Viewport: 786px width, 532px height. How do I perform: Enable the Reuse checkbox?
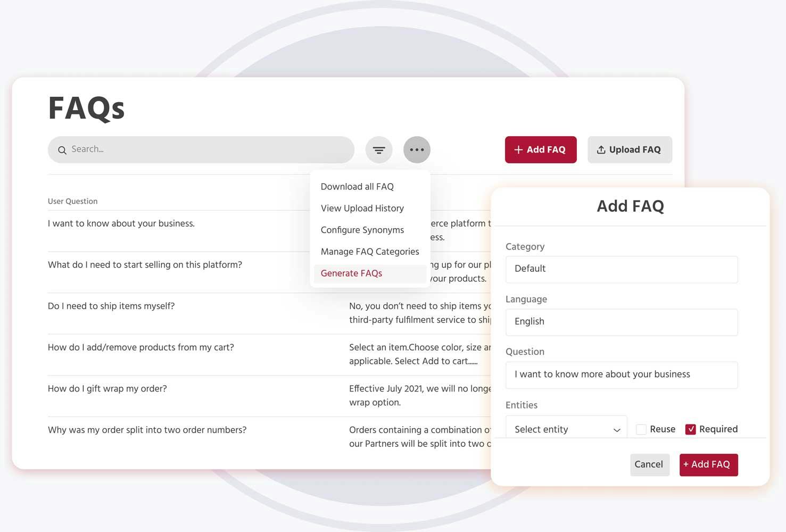click(641, 429)
